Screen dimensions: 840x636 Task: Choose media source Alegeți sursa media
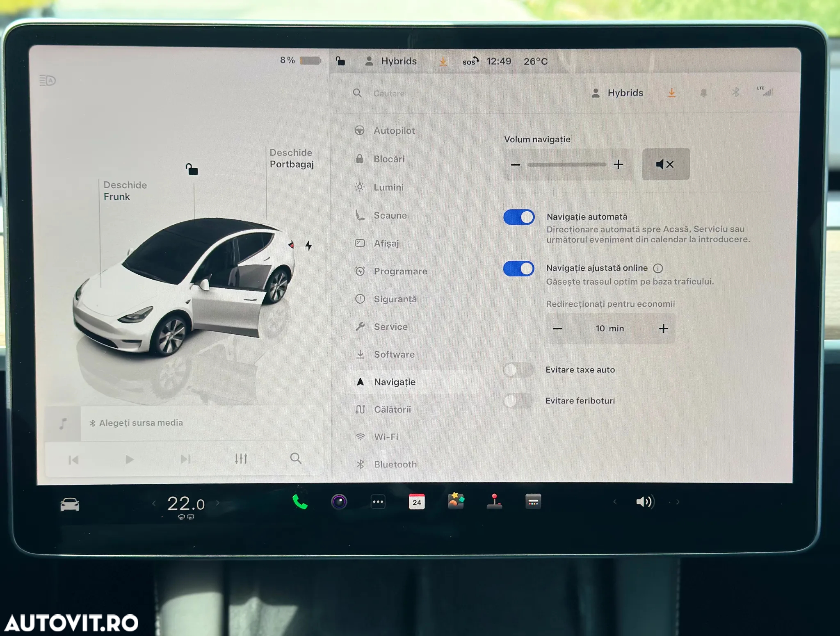pos(137,423)
